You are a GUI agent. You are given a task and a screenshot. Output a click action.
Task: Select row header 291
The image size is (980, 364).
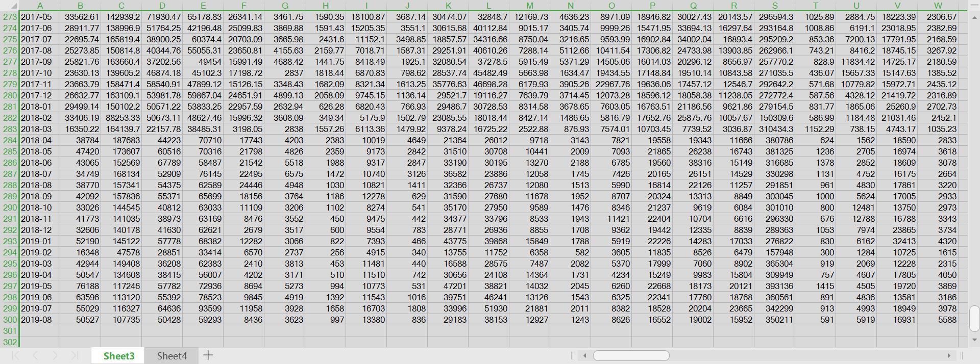tap(10, 219)
